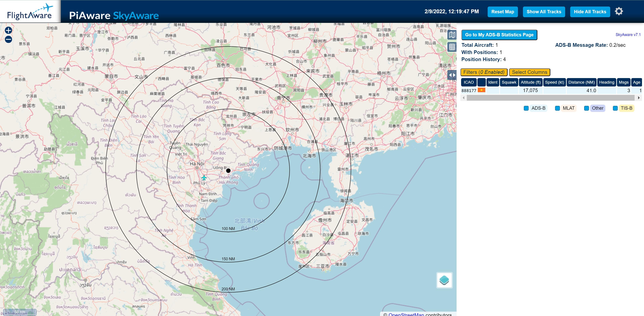
Task: Toggle the TIS-B source checkbox
Action: tap(615, 108)
